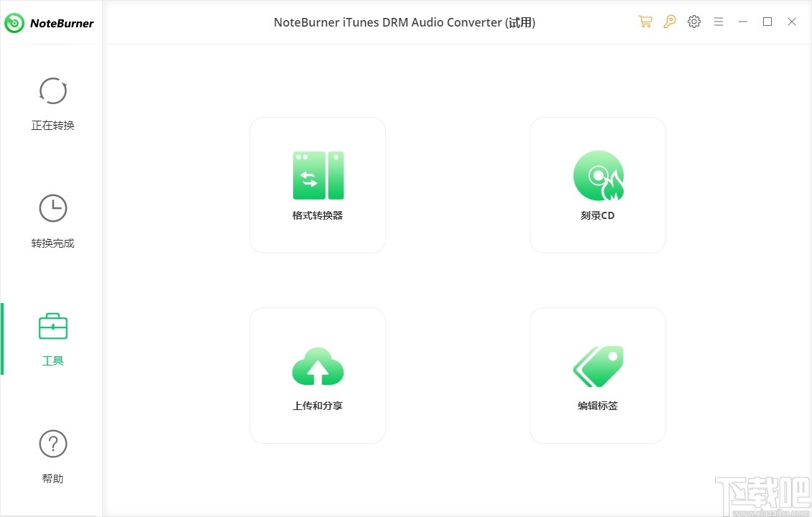Image resolution: width=812 pixels, height=517 pixels.
Task: Click the 格式转换器 tool card
Action: click(x=317, y=185)
